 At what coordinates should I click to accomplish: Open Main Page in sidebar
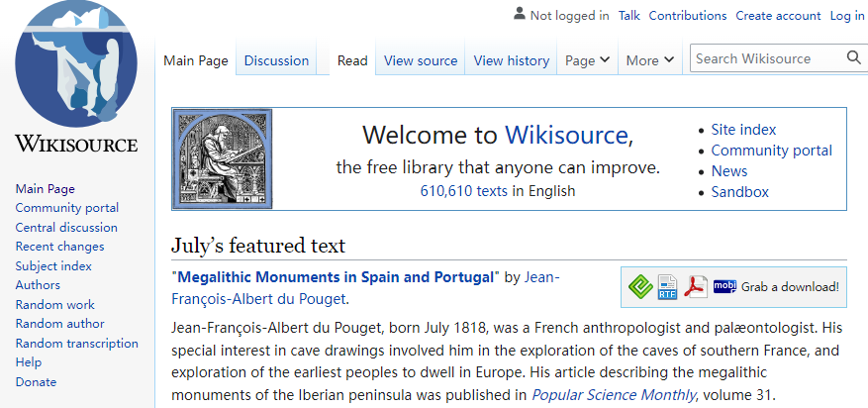(x=45, y=189)
